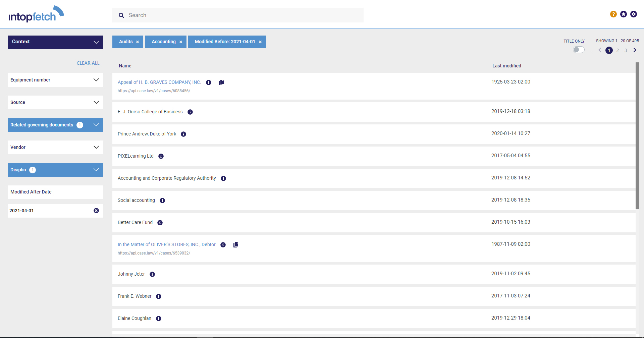Click the search magnifier icon
The width and height of the screenshot is (644, 338).
pyautogui.click(x=121, y=15)
